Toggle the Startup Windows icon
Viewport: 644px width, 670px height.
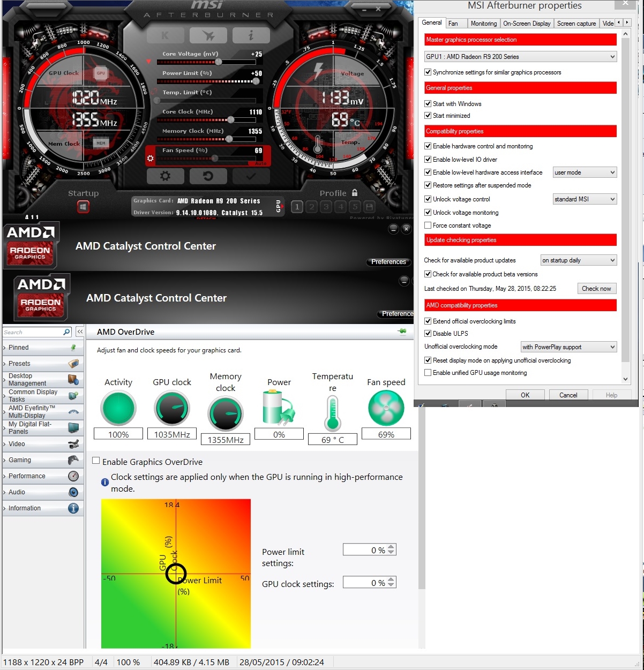point(83,207)
